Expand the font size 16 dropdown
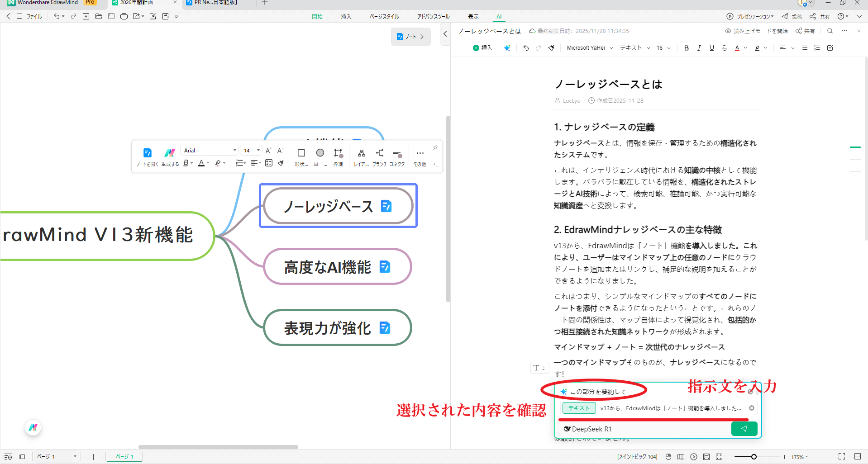The image size is (868, 464). pyautogui.click(x=663, y=47)
